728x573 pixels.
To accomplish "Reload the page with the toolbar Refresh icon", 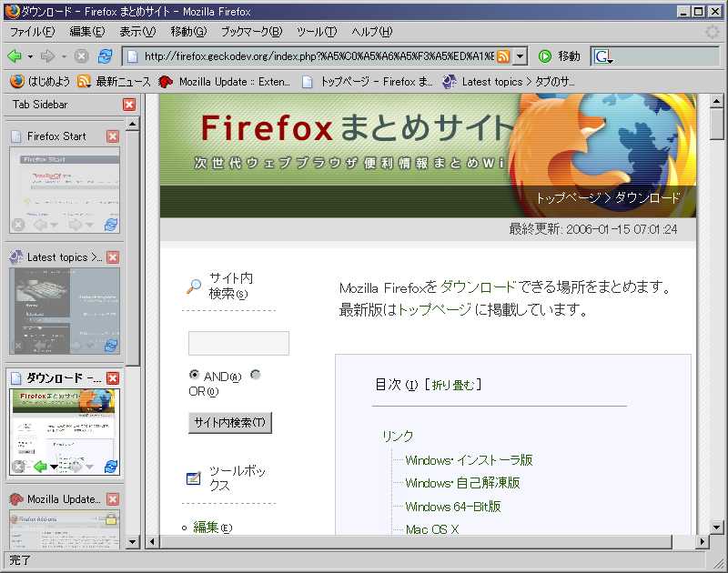I will coord(106,56).
